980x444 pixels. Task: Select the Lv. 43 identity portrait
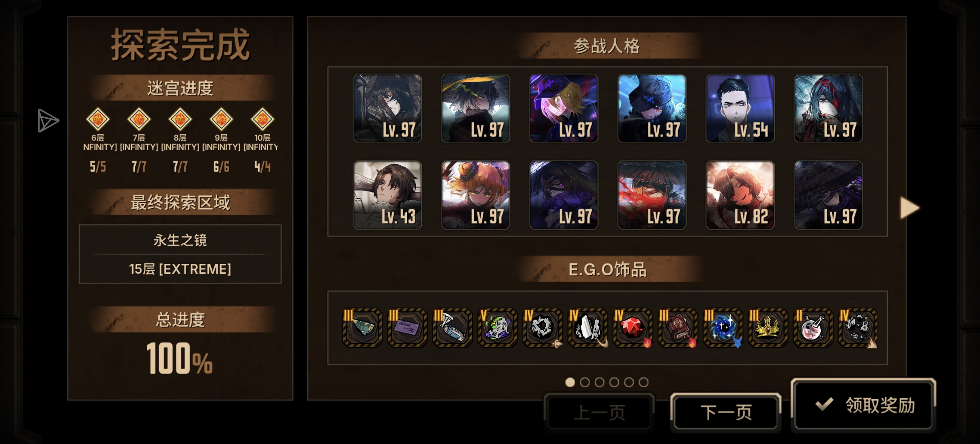[x=387, y=195]
